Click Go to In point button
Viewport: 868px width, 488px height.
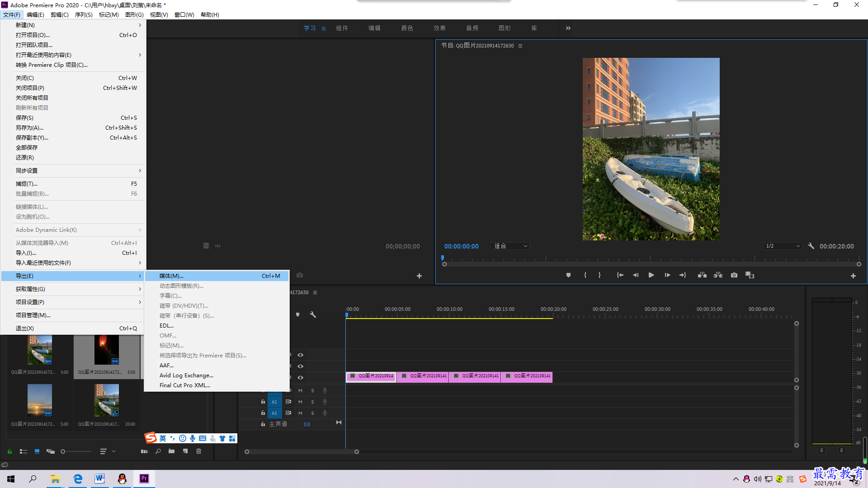[x=620, y=275]
